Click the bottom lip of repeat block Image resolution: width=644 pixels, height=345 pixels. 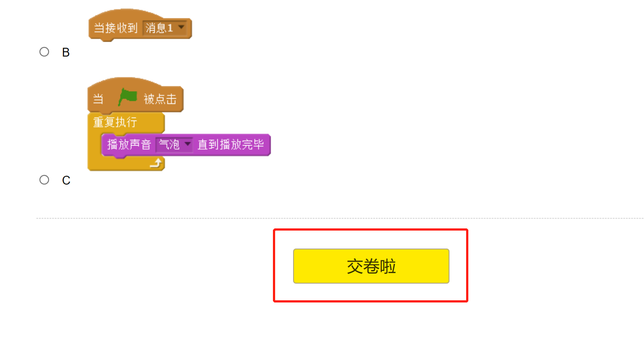(126, 164)
